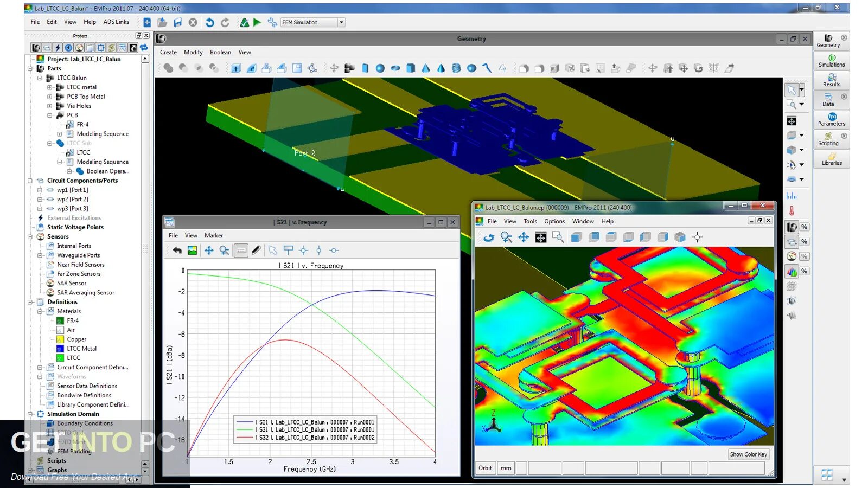The width and height of the screenshot is (868, 488).
Task: Click the Show Color Key button
Action: tap(749, 454)
